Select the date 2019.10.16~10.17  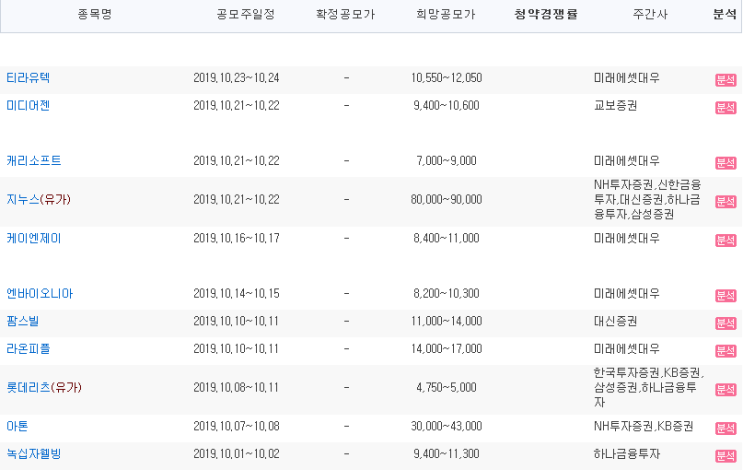(x=236, y=238)
